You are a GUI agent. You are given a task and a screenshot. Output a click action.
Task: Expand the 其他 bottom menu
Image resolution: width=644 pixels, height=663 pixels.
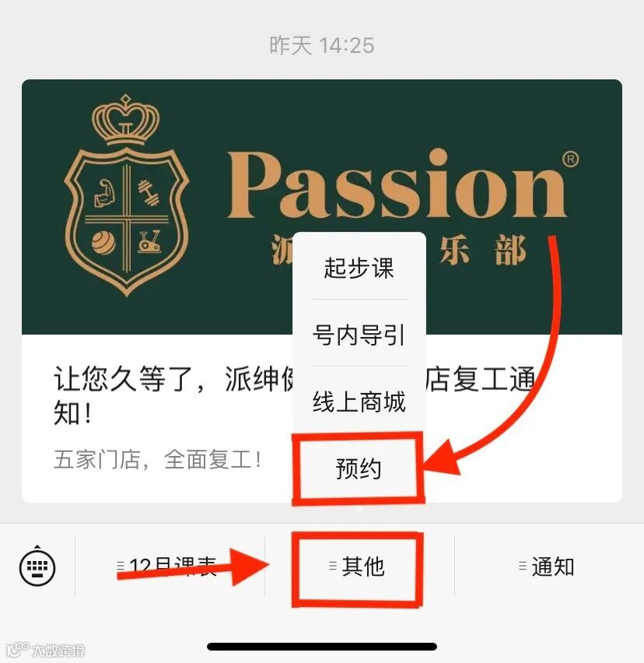[x=357, y=566]
